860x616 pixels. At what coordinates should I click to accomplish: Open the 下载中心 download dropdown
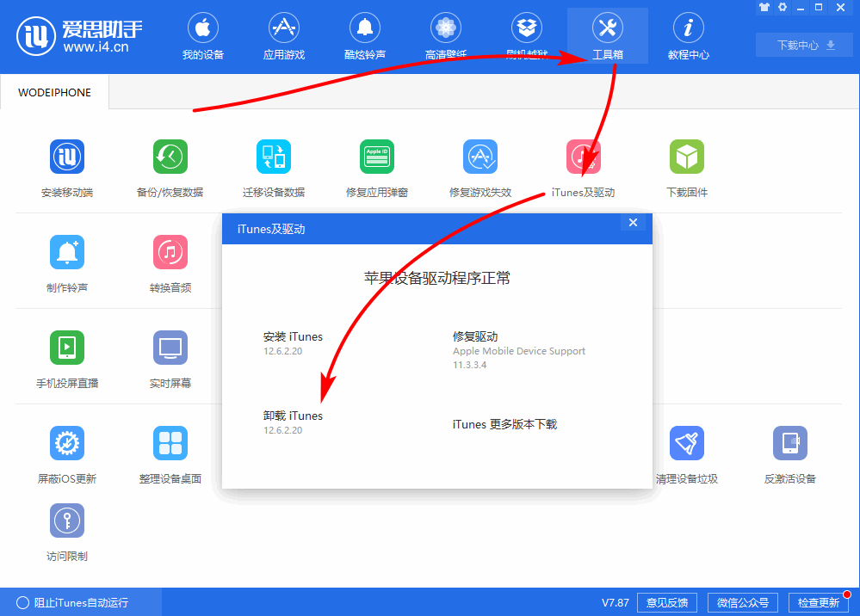point(803,44)
